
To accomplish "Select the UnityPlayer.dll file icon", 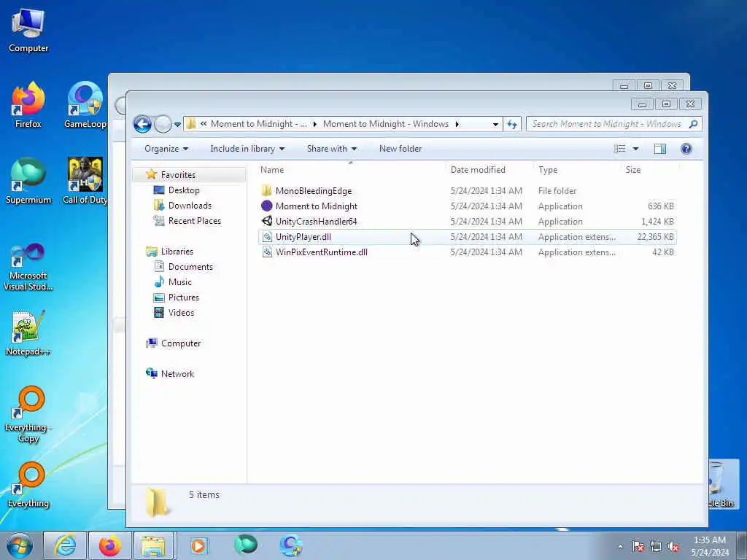I will click(x=267, y=237).
